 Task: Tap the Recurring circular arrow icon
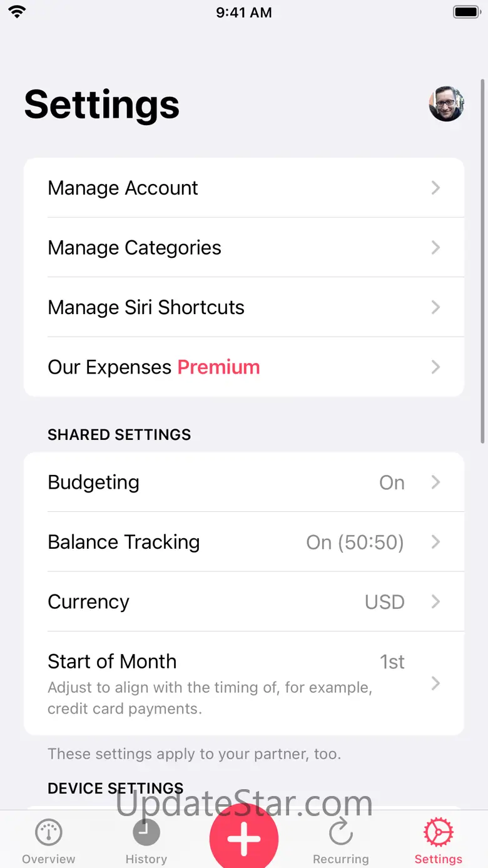tap(341, 833)
